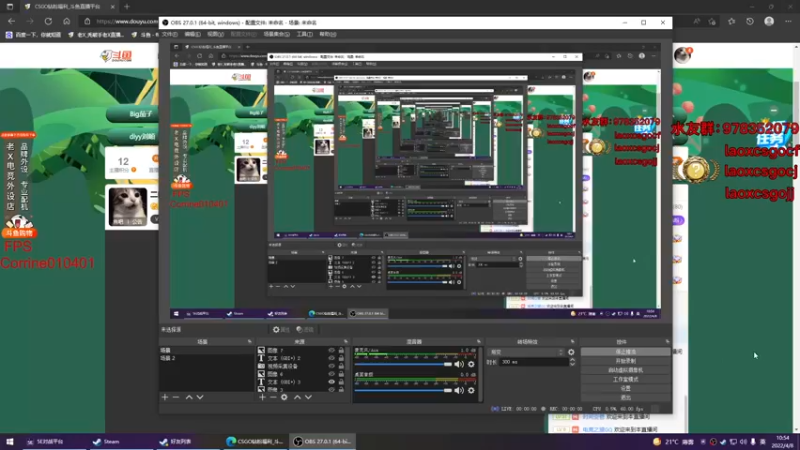Viewport: 800px width, 450px height.
Task: Adjust the microphone volume slider
Action: tap(403, 364)
